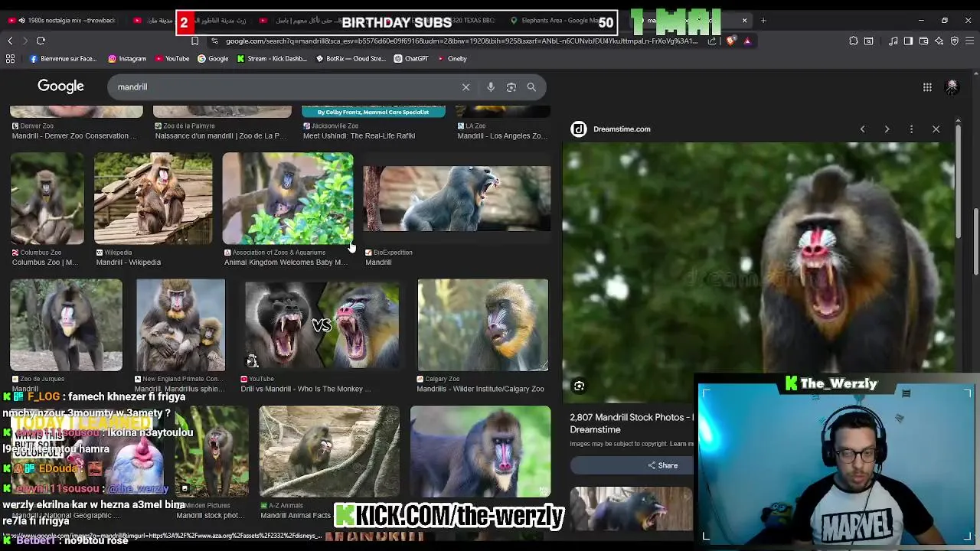Open related roaring mandrill thumbnail below Share
Image resolution: width=980 pixels, height=551 pixels.
coord(631,509)
